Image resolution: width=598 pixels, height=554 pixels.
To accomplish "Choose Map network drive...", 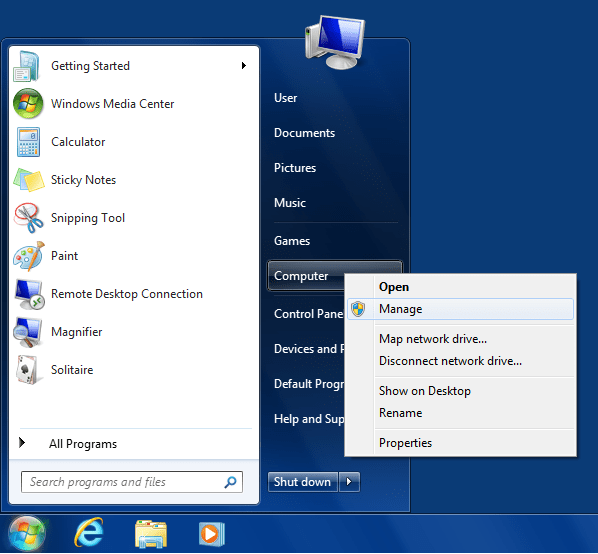I will (461, 339).
